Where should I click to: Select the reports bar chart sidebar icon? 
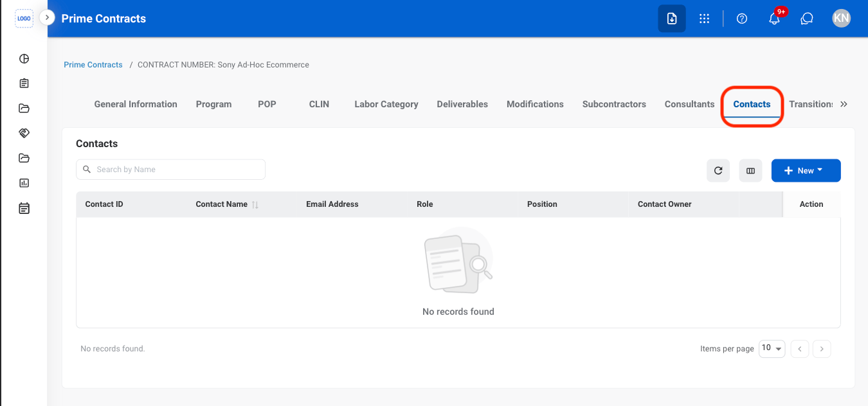[x=24, y=183]
